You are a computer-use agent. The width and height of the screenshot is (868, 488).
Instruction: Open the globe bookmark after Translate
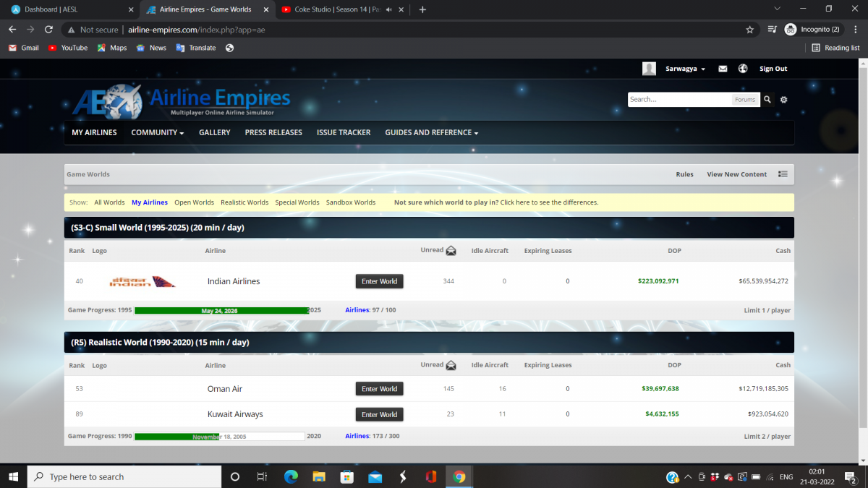pos(229,48)
